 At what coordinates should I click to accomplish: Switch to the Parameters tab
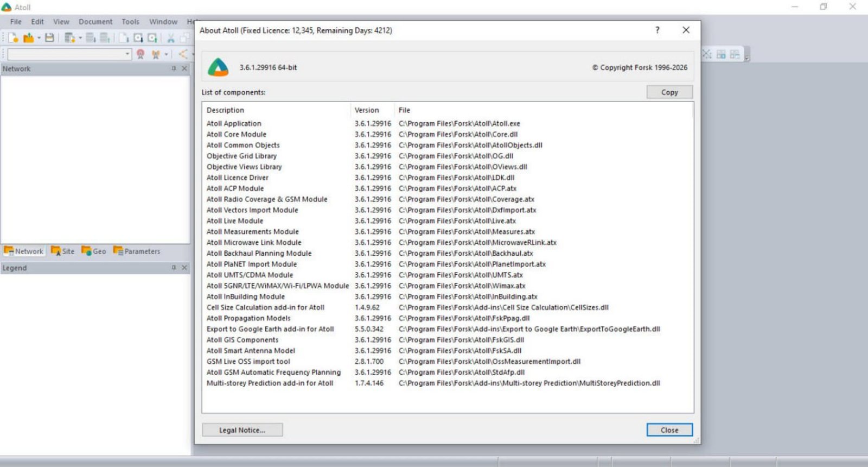[x=137, y=251]
